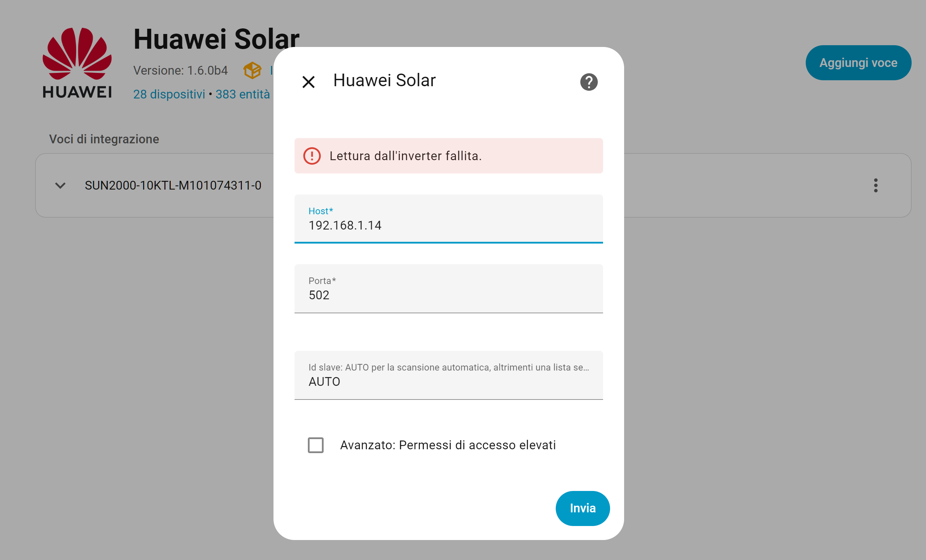Click the Aggiungi voce button
Viewport: 926px width, 560px height.
coord(858,63)
